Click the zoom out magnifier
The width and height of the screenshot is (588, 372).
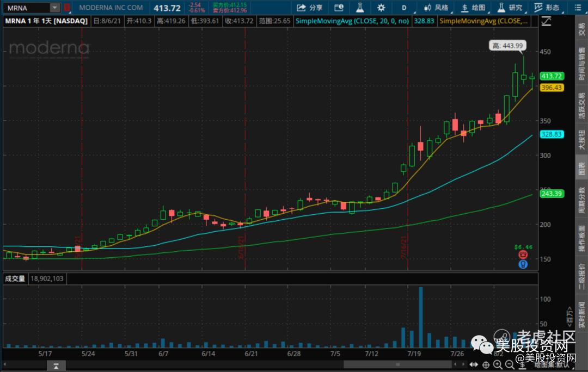(510, 364)
